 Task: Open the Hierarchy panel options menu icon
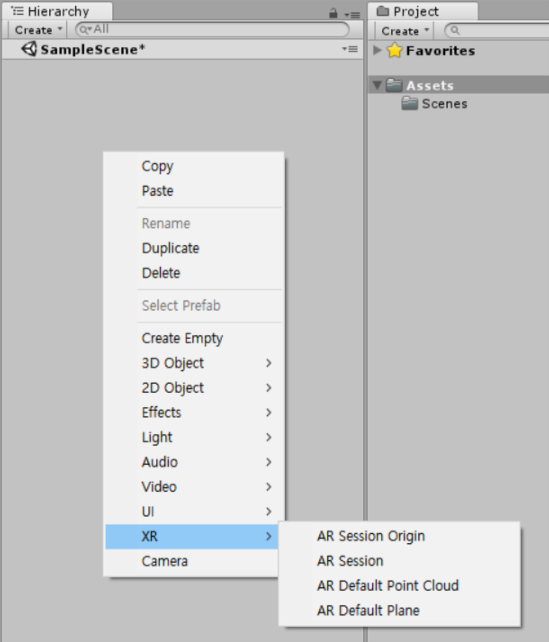[352, 15]
